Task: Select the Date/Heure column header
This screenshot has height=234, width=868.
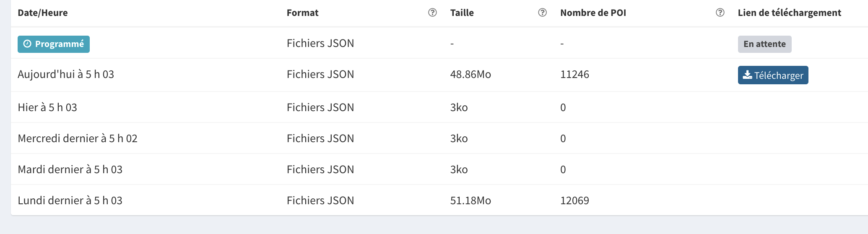Action: point(43,13)
